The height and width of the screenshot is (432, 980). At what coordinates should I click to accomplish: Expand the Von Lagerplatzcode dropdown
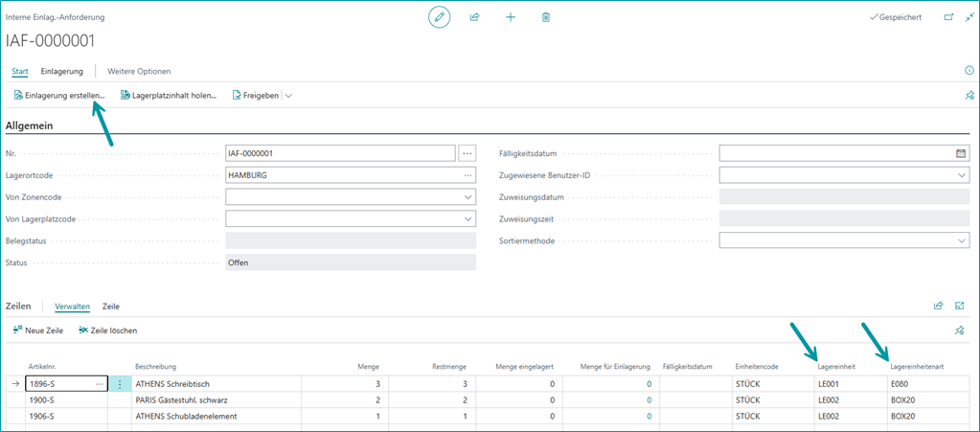pyautogui.click(x=467, y=219)
